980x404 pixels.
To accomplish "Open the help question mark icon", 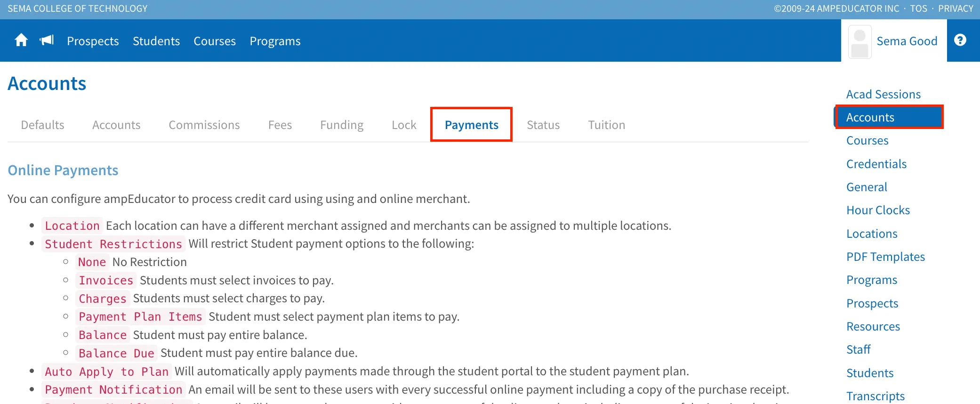I will coord(960,40).
